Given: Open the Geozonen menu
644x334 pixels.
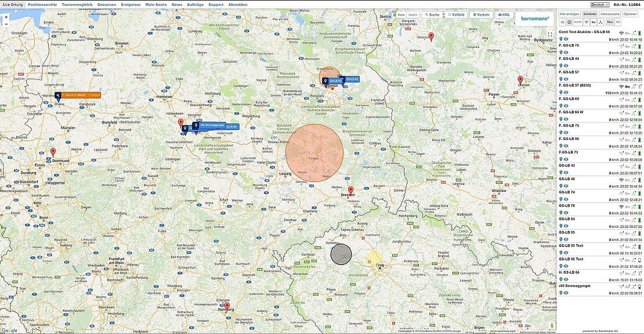Looking at the screenshot, I should click(107, 5).
